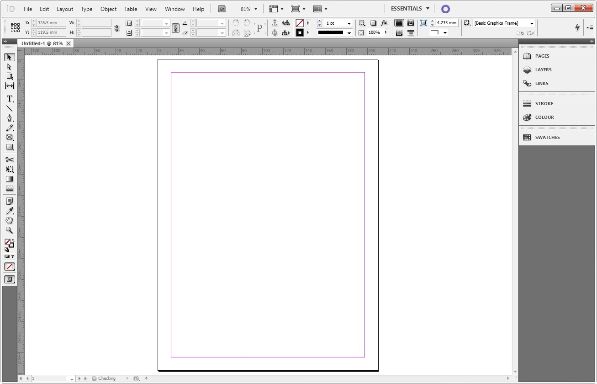The image size is (597, 384).
Task: Select the Pen tool
Action: [9, 118]
